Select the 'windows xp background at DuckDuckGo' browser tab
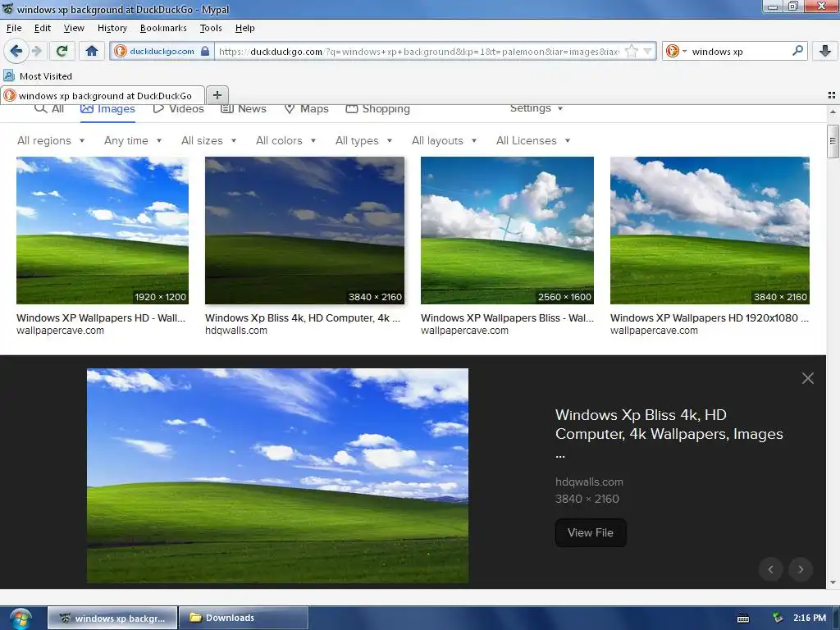This screenshot has height=630, width=840. click(103, 95)
